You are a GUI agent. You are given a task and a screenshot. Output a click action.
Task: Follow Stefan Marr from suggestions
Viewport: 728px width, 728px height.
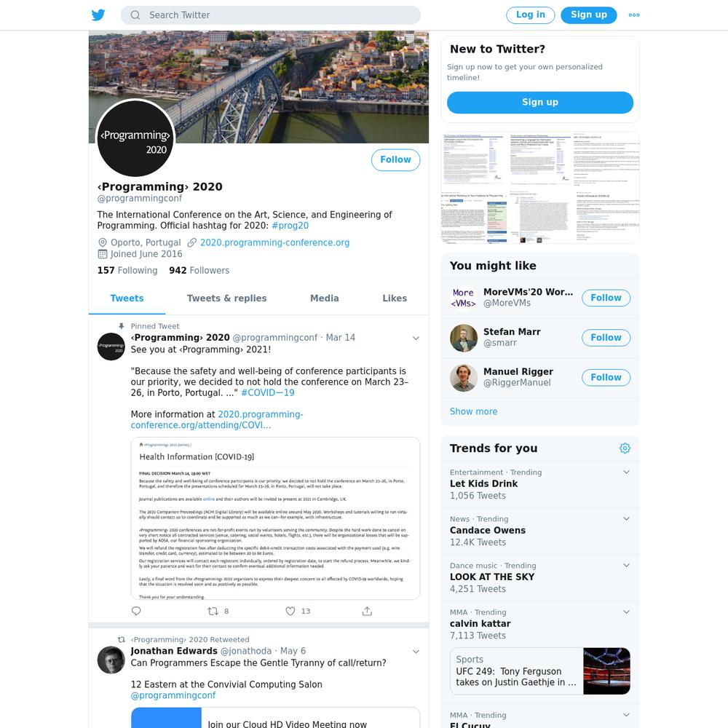(606, 338)
